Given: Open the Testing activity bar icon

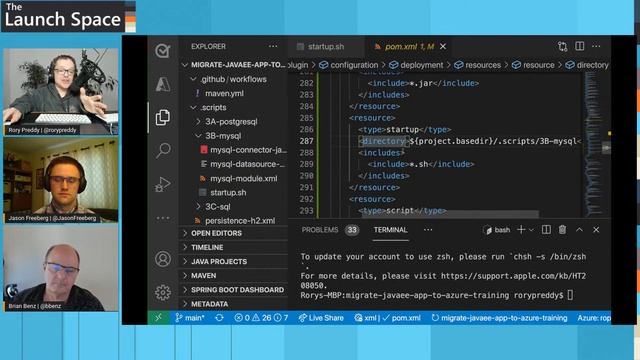Looking at the screenshot, I should coord(163,51).
